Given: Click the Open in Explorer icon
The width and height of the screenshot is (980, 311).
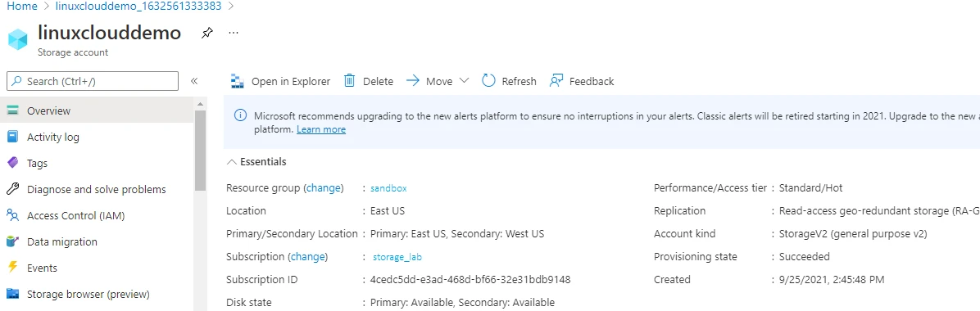Looking at the screenshot, I should 237,81.
